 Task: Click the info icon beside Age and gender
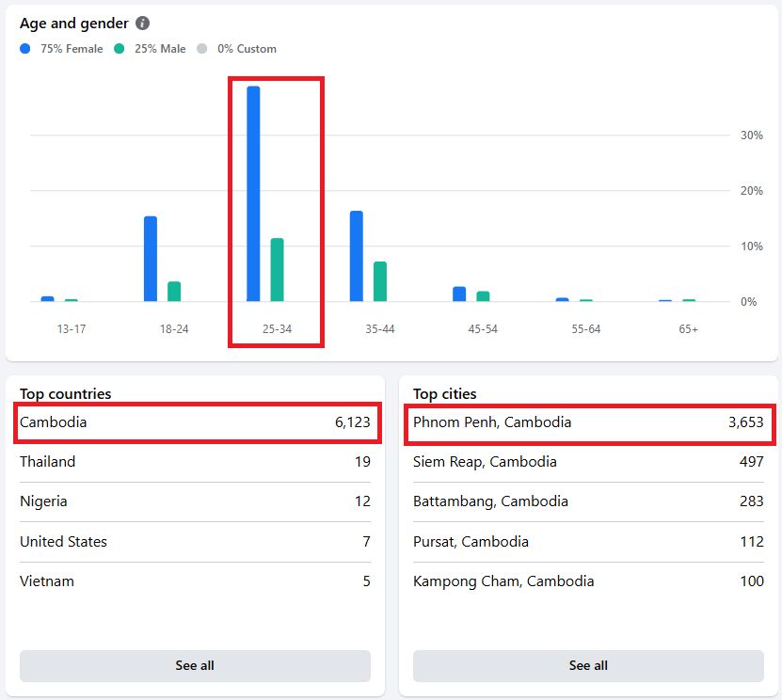pos(143,23)
